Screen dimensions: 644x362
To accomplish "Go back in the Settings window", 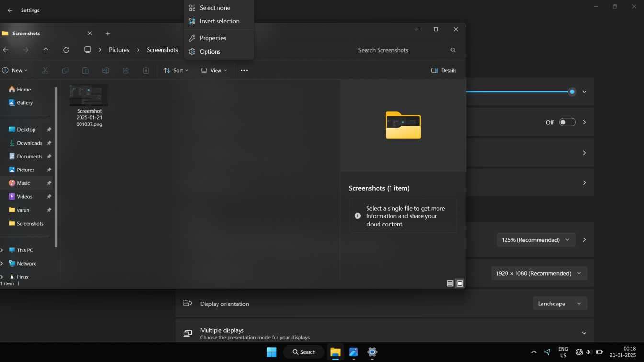I will [x=10, y=10].
